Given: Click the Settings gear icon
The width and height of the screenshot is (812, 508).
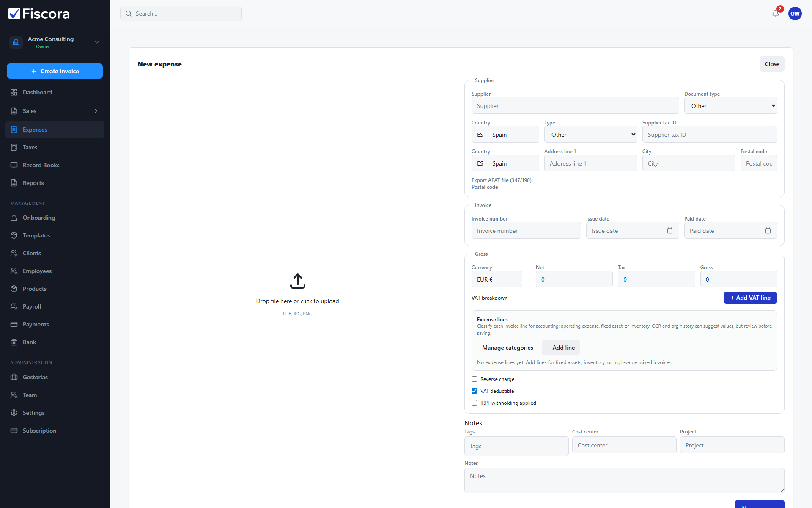Looking at the screenshot, I should click(14, 413).
